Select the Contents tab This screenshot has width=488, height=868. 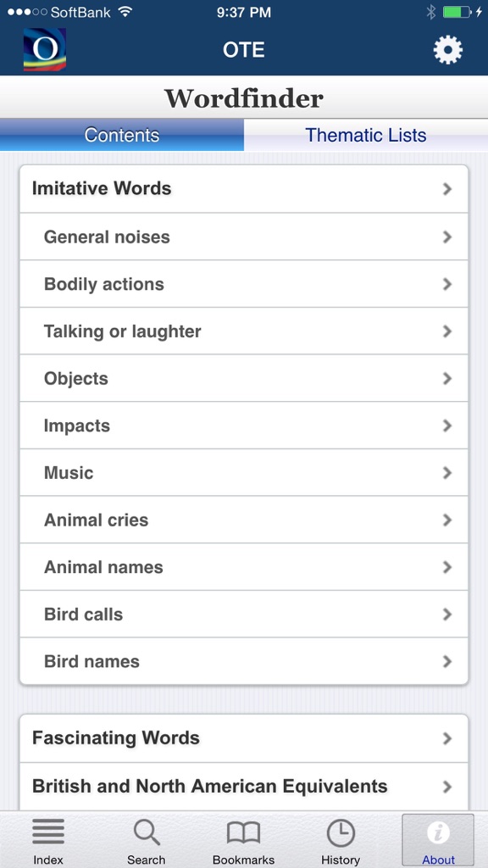(x=122, y=135)
